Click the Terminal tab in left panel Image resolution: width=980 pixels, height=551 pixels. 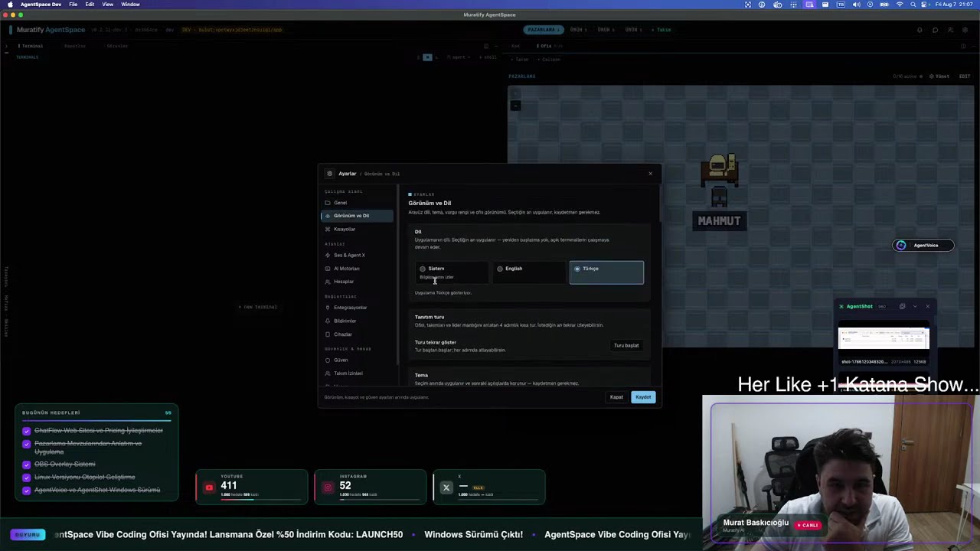pyautogui.click(x=31, y=46)
